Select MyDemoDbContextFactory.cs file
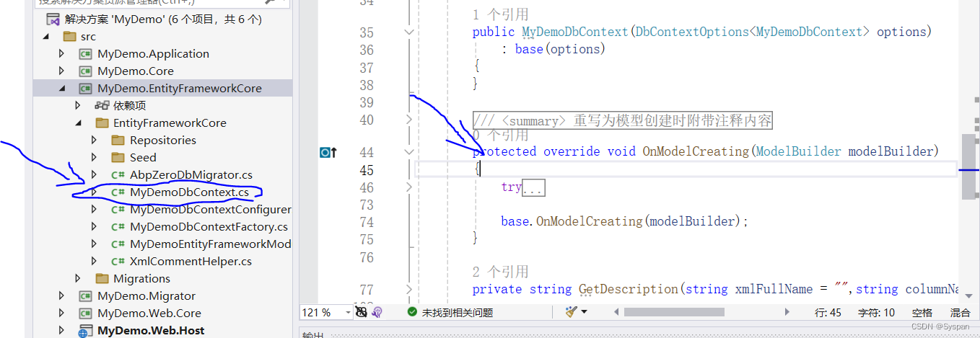Viewport: 980px width, 338px height. [209, 226]
